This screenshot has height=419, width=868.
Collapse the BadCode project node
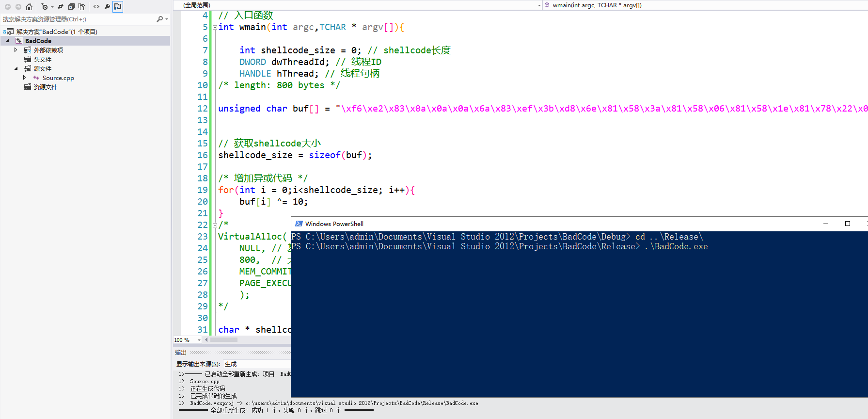coord(7,41)
